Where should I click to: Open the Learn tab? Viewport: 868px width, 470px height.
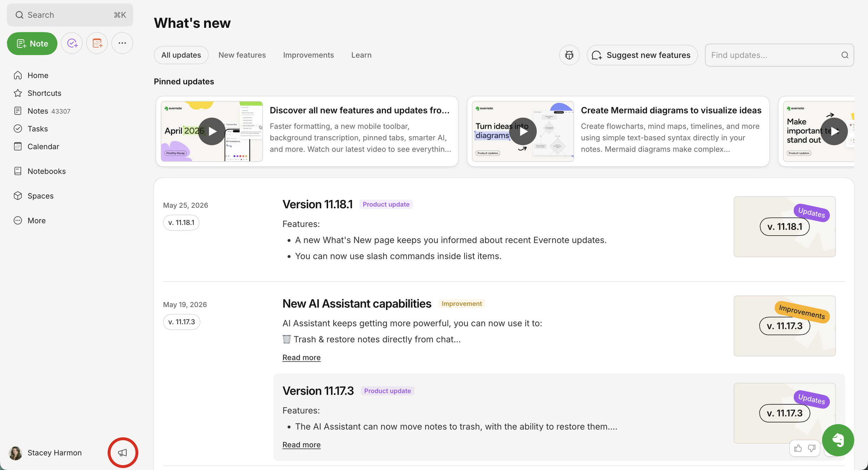click(361, 55)
